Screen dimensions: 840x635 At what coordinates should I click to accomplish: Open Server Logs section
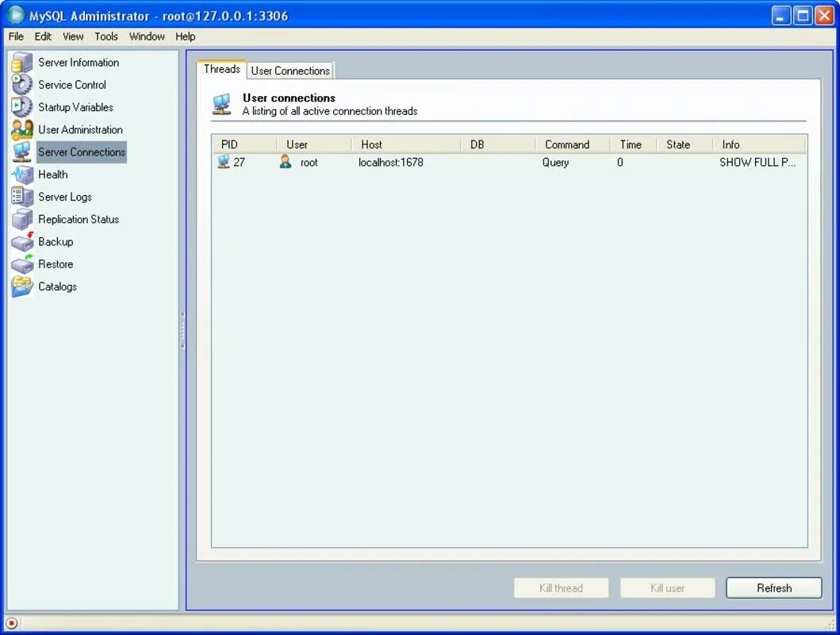tap(65, 197)
